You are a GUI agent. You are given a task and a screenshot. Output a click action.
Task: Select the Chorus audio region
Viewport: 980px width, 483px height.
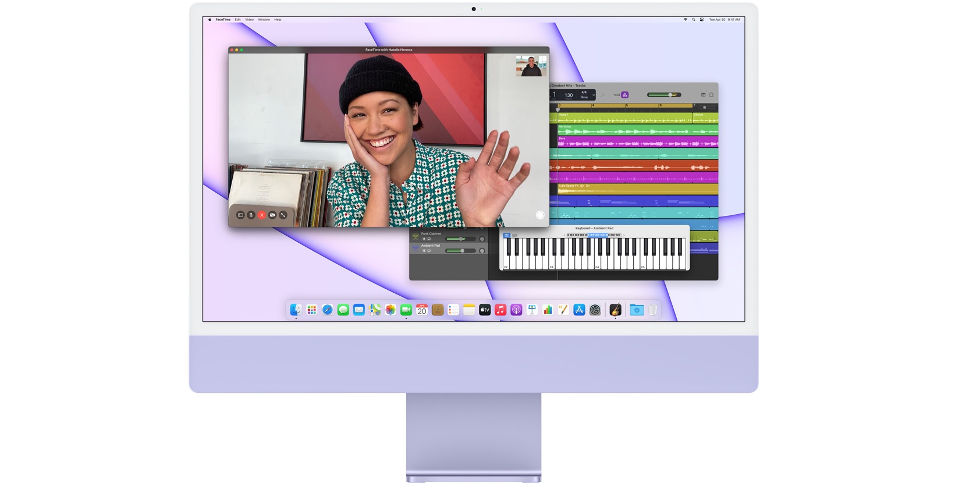click(705, 118)
